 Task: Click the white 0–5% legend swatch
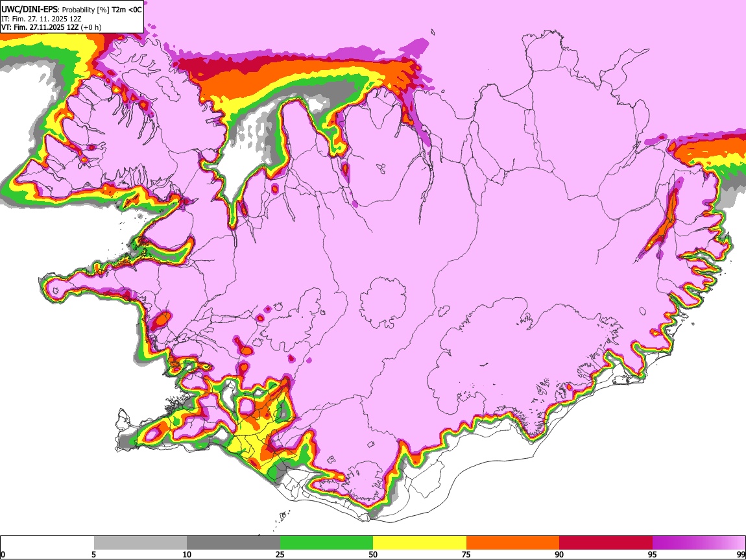pyautogui.click(x=47, y=543)
